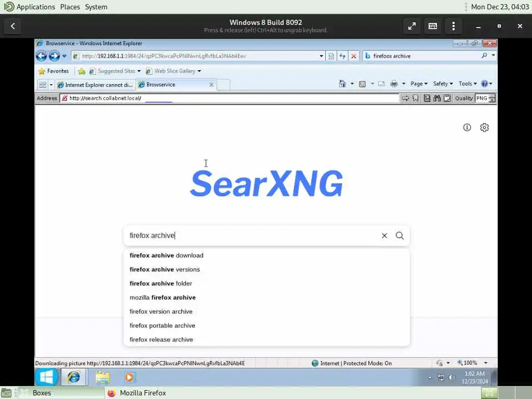Image resolution: width=532 pixels, height=399 pixels.
Task: Submit SearXNG search with magnifier
Action: pyautogui.click(x=400, y=235)
